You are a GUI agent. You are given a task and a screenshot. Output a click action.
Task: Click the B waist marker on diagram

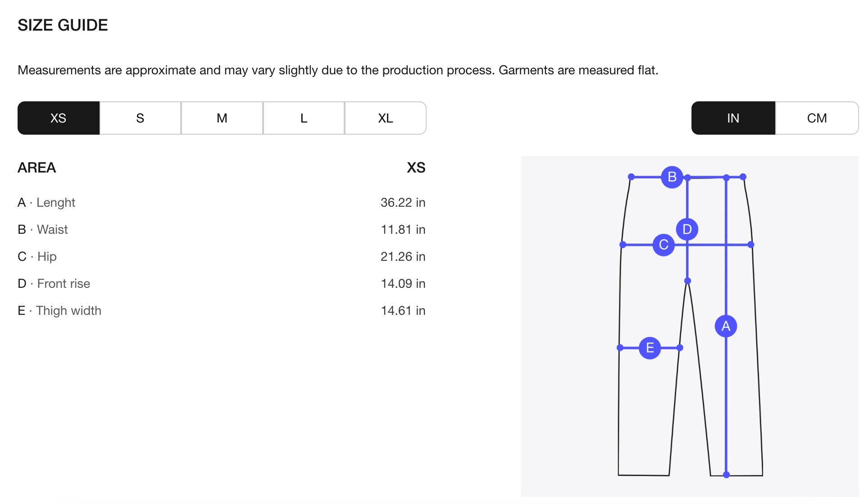pos(672,177)
